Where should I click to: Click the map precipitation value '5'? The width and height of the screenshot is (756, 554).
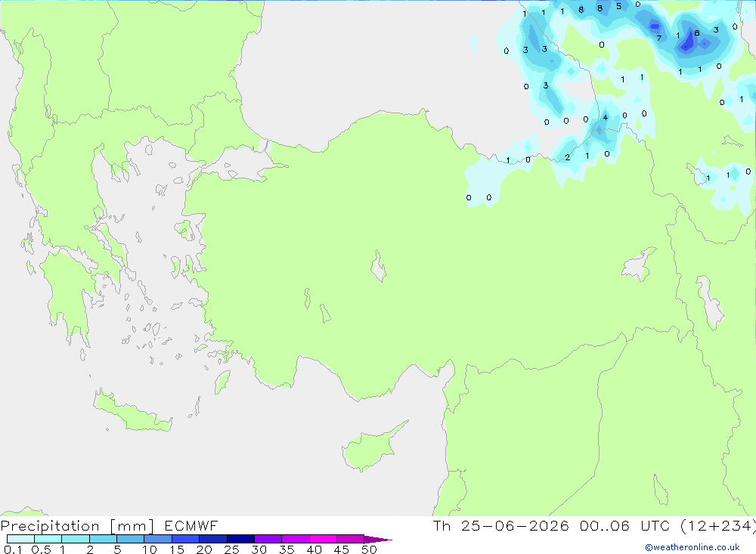tap(619, 6)
